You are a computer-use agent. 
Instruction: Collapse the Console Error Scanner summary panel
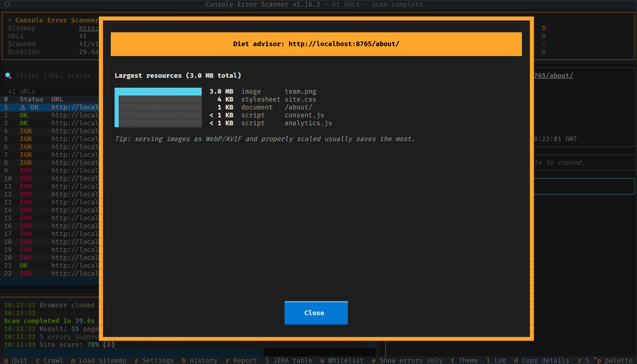click(10, 20)
